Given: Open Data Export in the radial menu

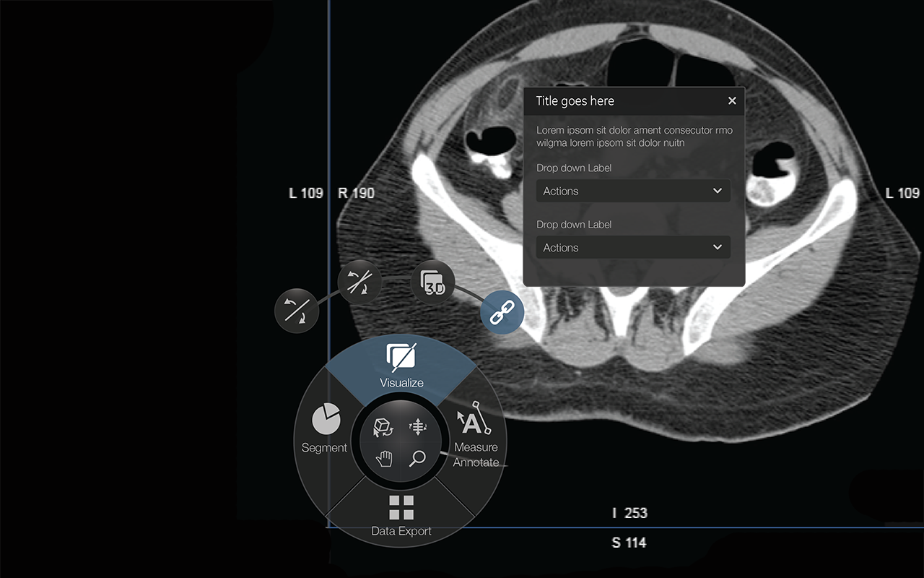Looking at the screenshot, I should [401, 516].
